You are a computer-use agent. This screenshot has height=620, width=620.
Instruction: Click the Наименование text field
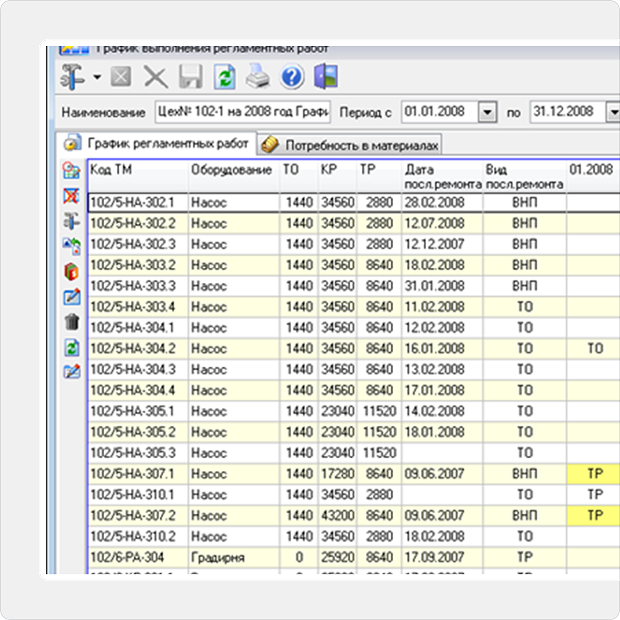pyautogui.click(x=243, y=112)
